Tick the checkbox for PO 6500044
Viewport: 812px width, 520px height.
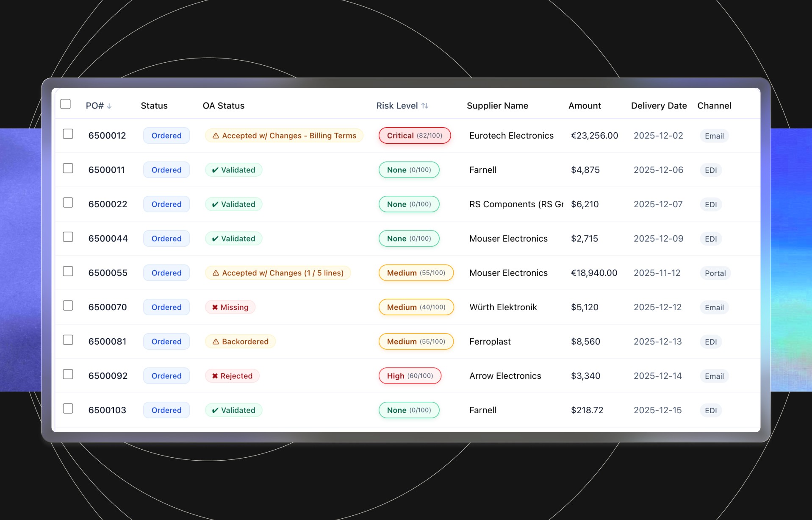point(68,237)
